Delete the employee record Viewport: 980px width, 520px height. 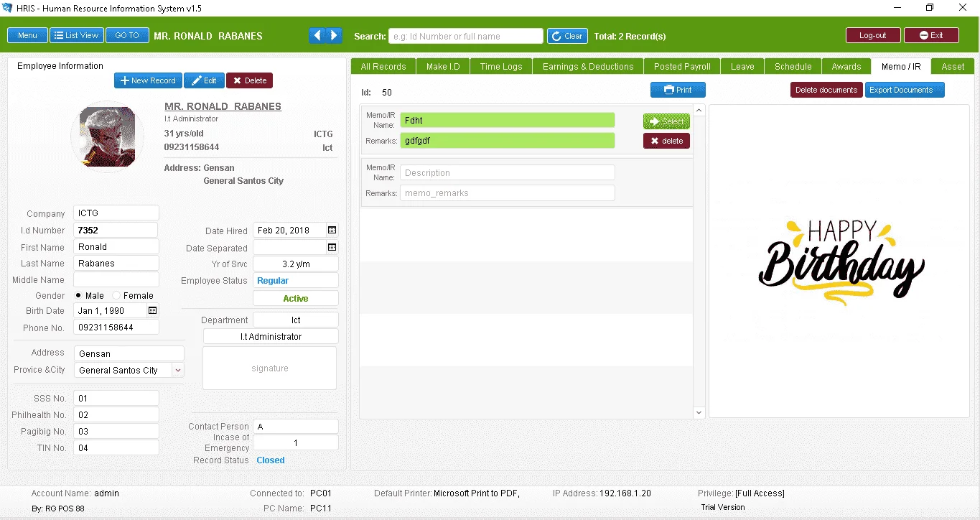coord(249,80)
